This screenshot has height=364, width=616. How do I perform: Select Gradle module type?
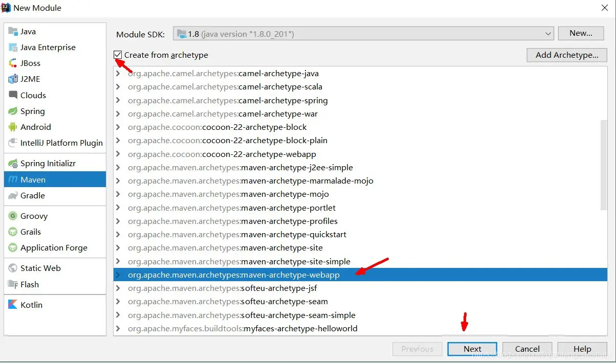(x=55, y=195)
